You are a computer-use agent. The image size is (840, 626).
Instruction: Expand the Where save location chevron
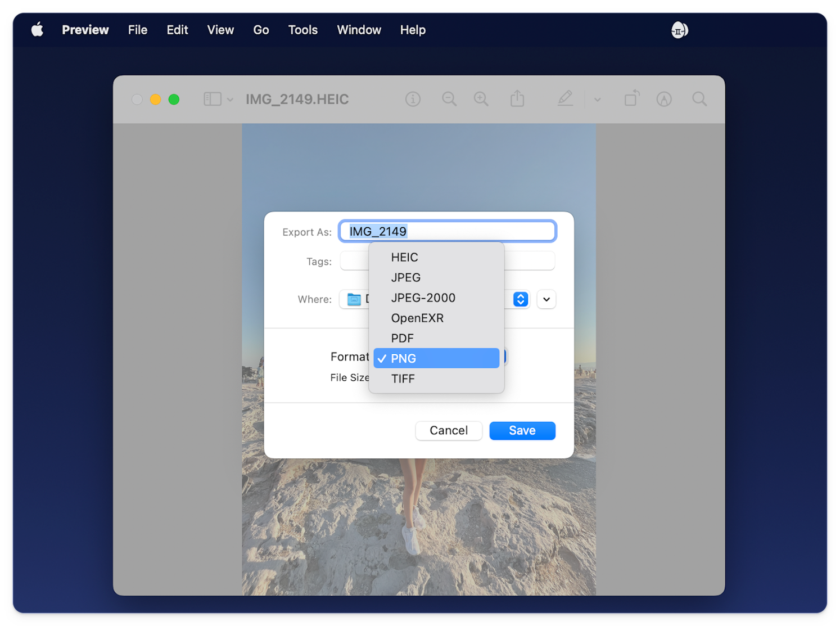pos(546,299)
